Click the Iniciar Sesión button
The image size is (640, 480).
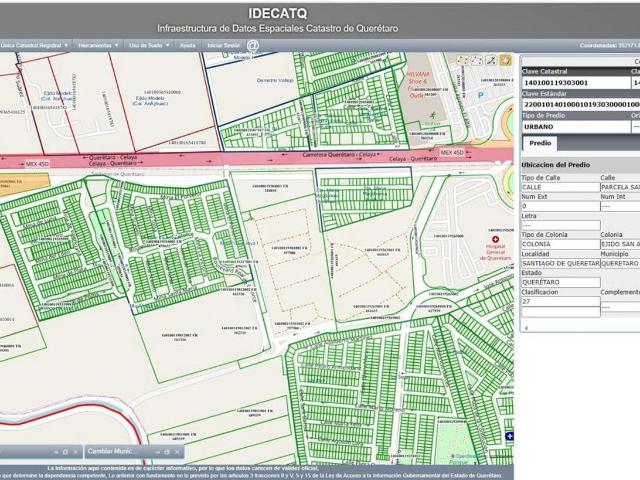point(224,45)
